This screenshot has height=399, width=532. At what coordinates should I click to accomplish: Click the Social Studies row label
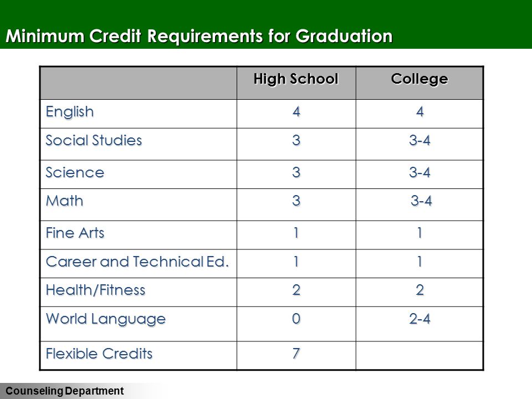pos(94,140)
